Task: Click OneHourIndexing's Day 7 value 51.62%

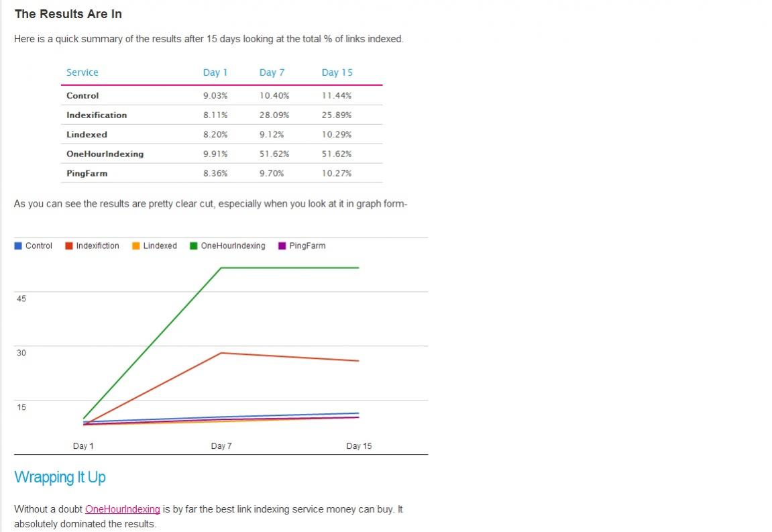Action: [x=274, y=154]
